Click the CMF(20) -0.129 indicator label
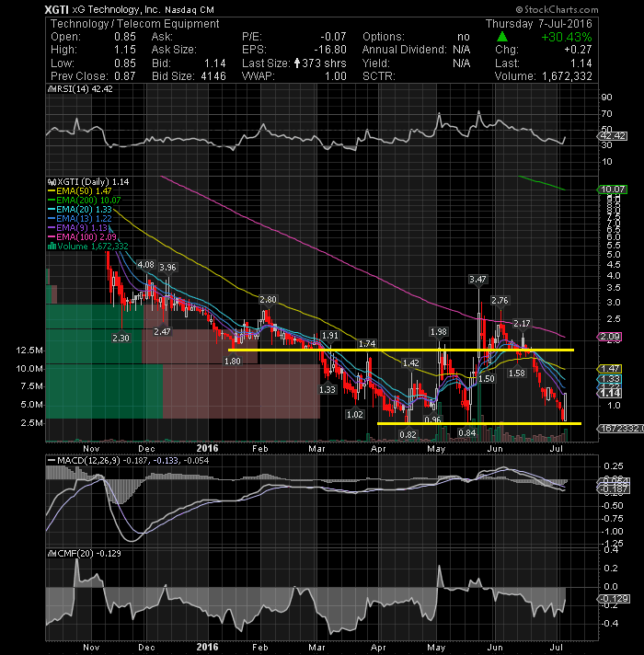This screenshot has width=644, height=655. (85, 554)
